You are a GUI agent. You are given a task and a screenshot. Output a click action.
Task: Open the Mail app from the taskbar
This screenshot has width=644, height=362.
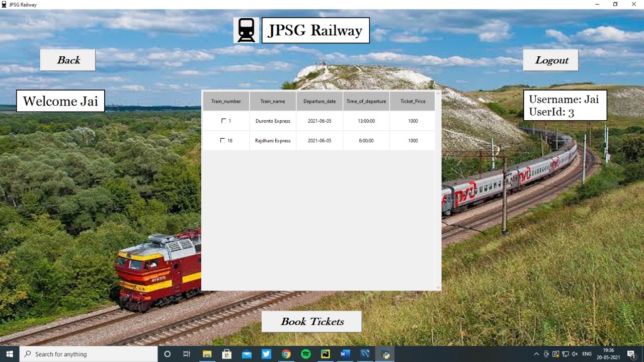246,354
